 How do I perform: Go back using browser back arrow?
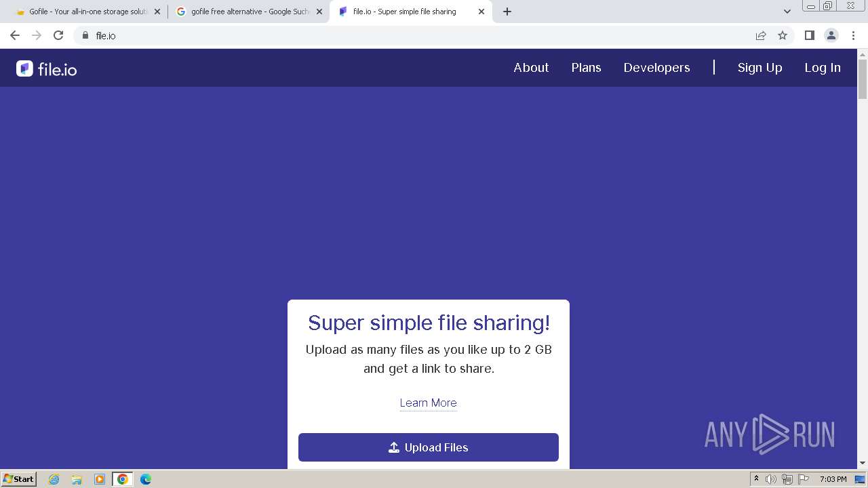[15, 35]
